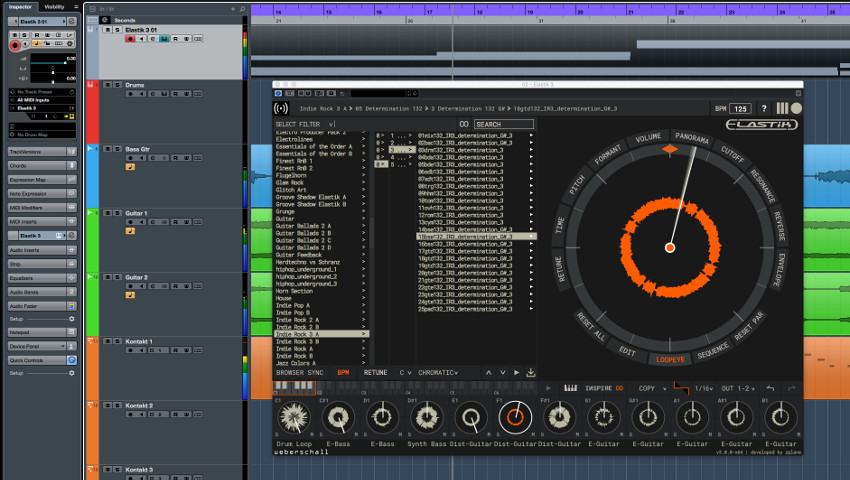Mute the Guitar 2 track
Image resolution: width=850 pixels, height=480 pixels.
107,277
